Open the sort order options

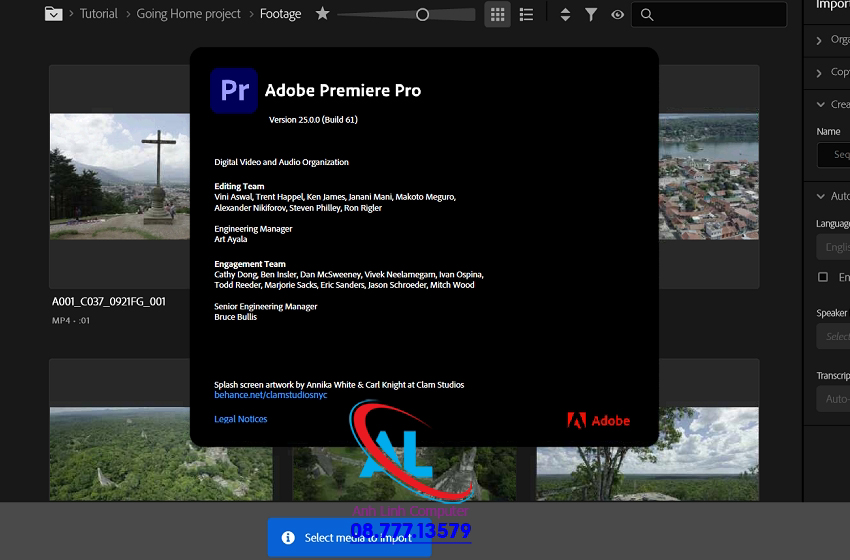(565, 14)
